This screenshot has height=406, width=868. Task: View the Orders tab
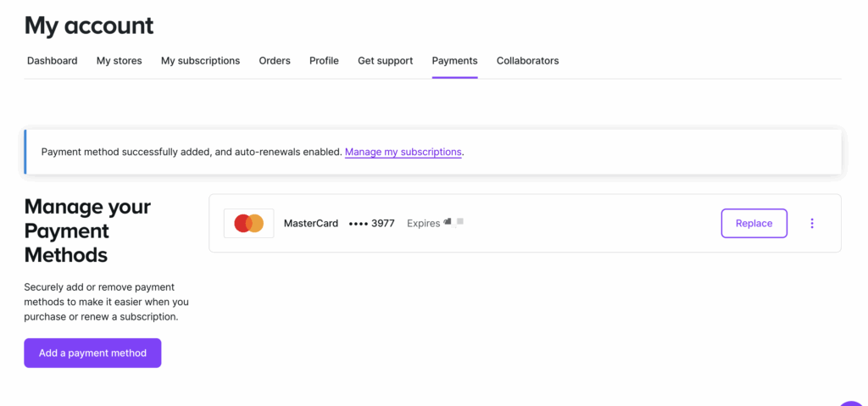pyautogui.click(x=275, y=61)
